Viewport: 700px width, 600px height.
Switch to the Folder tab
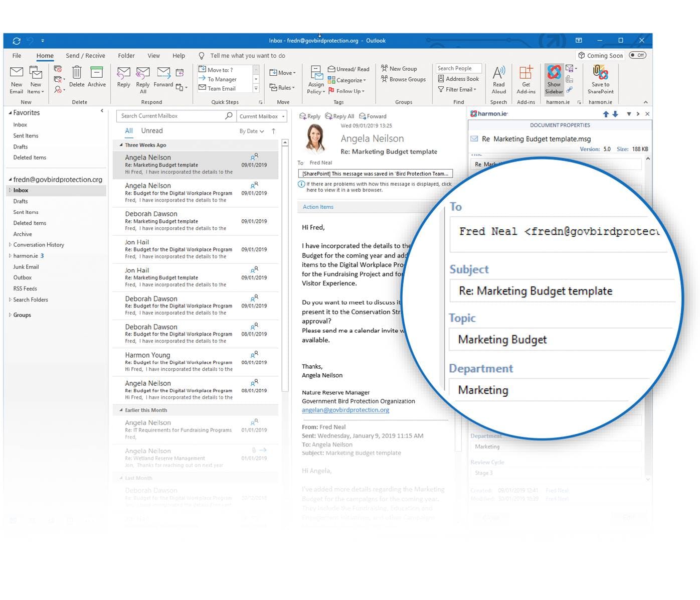coord(126,56)
